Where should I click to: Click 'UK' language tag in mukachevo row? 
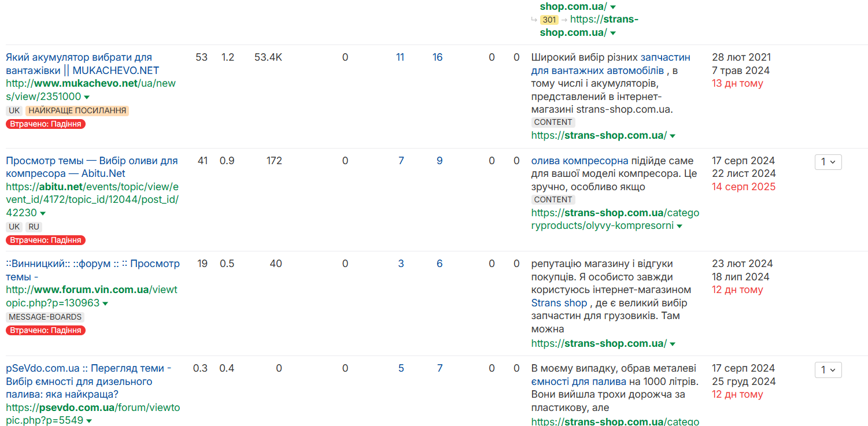coord(14,110)
